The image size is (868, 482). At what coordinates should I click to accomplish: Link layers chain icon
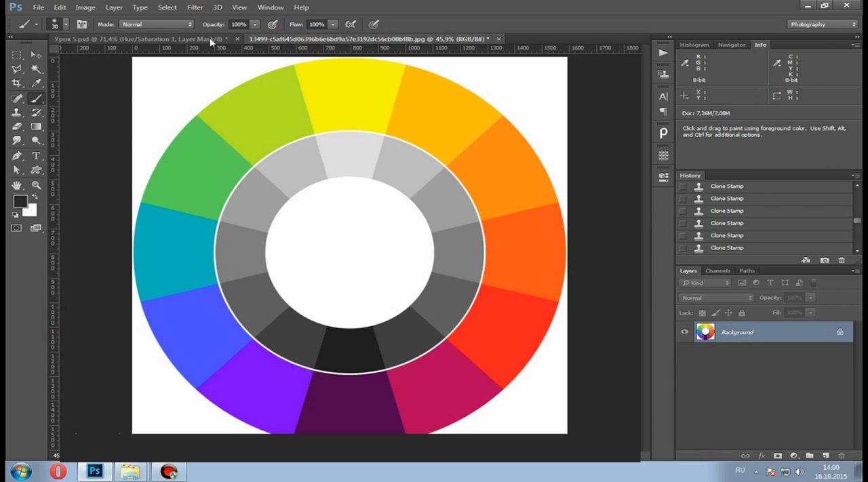(x=745, y=456)
